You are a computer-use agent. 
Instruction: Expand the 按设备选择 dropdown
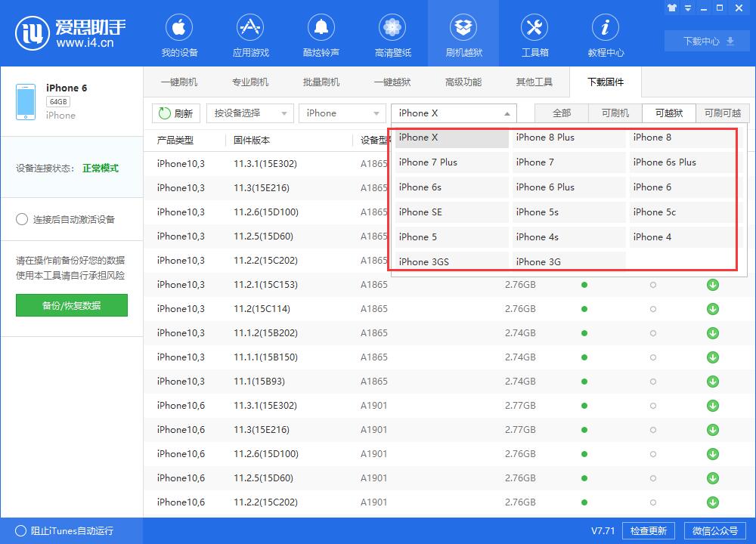click(x=249, y=113)
